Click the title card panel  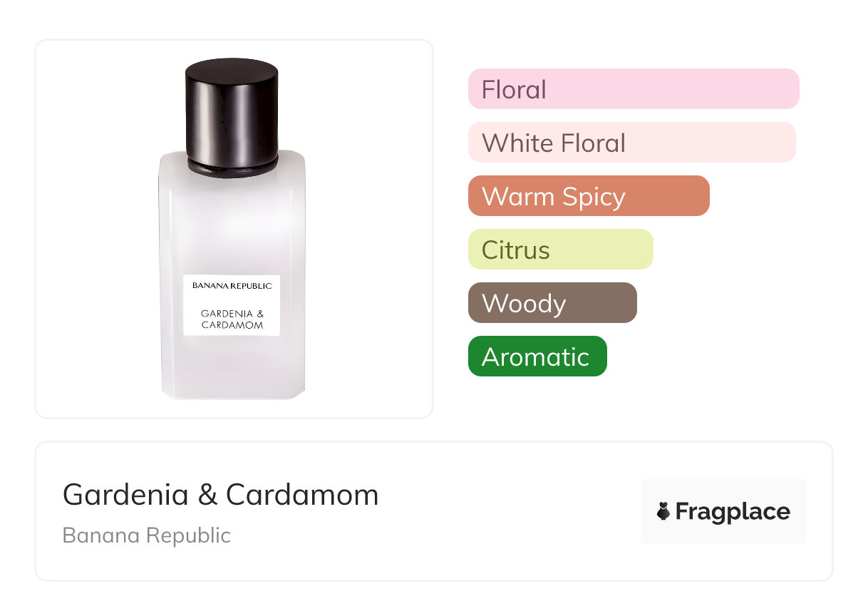click(x=434, y=511)
